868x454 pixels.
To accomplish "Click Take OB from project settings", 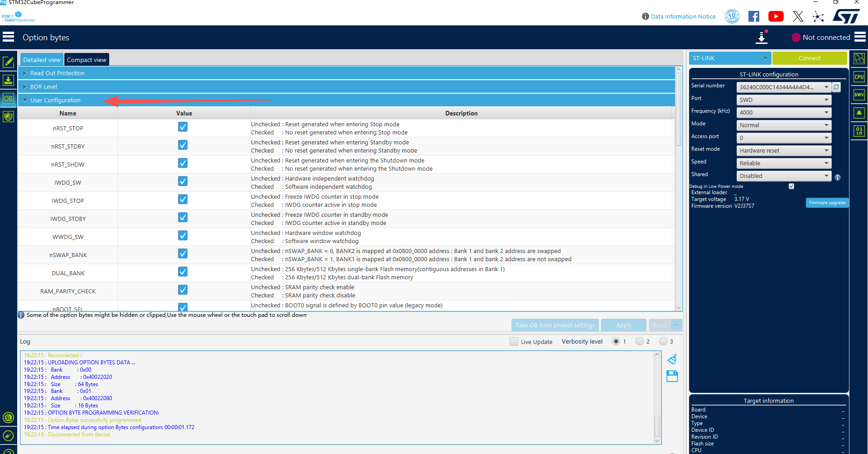I will coord(555,325).
